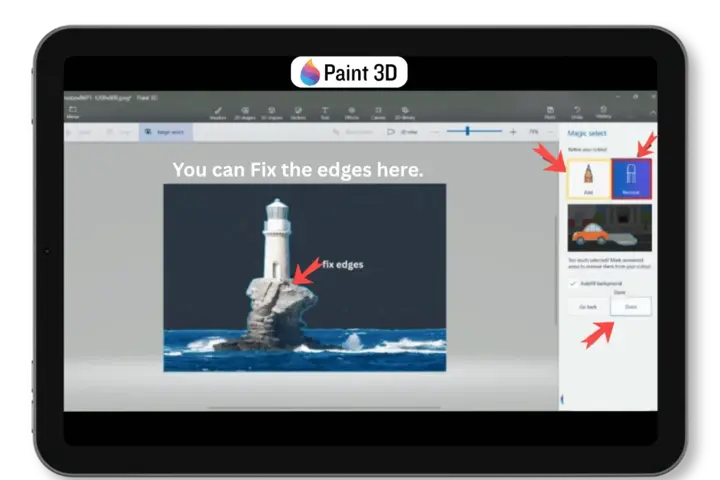Select the Brushes tool
720x480 pixels.
click(x=218, y=112)
